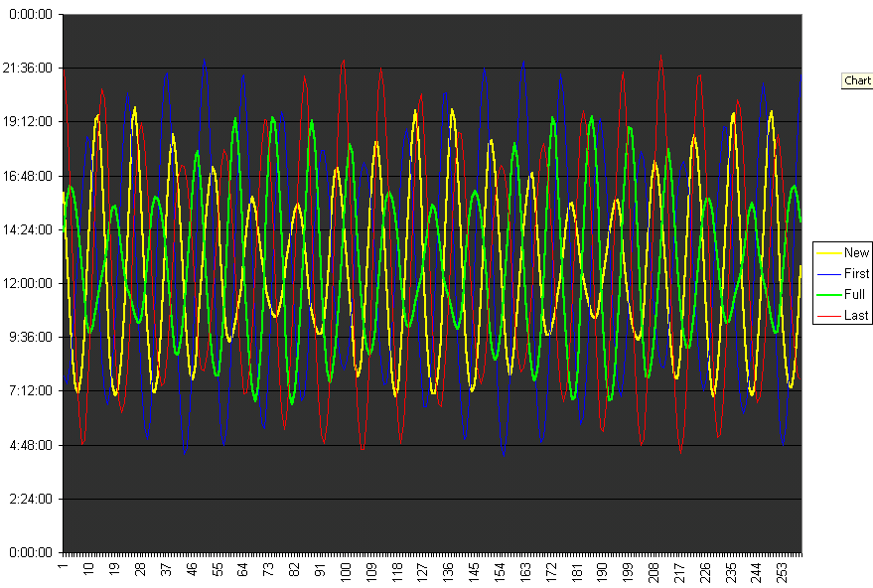Click the x-axis label 199
This screenshot has height=588, width=873.
tap(628, 572)
